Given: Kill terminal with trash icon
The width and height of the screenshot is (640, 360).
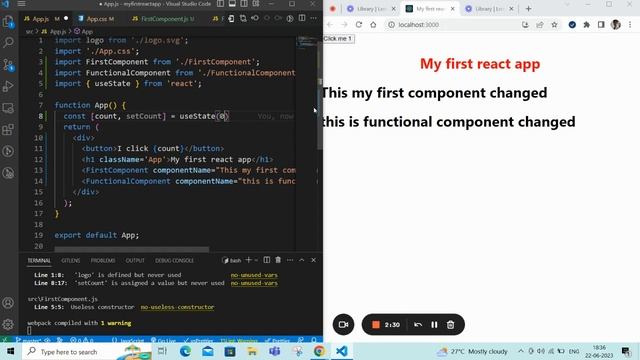Looking at the screenshot, I should [x=278, y=260].
